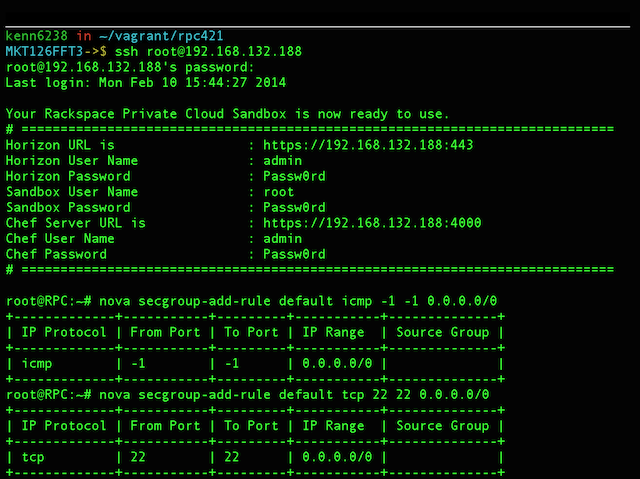Click the Rackspace Private Cloud Sandbox message

pos(227,114)
